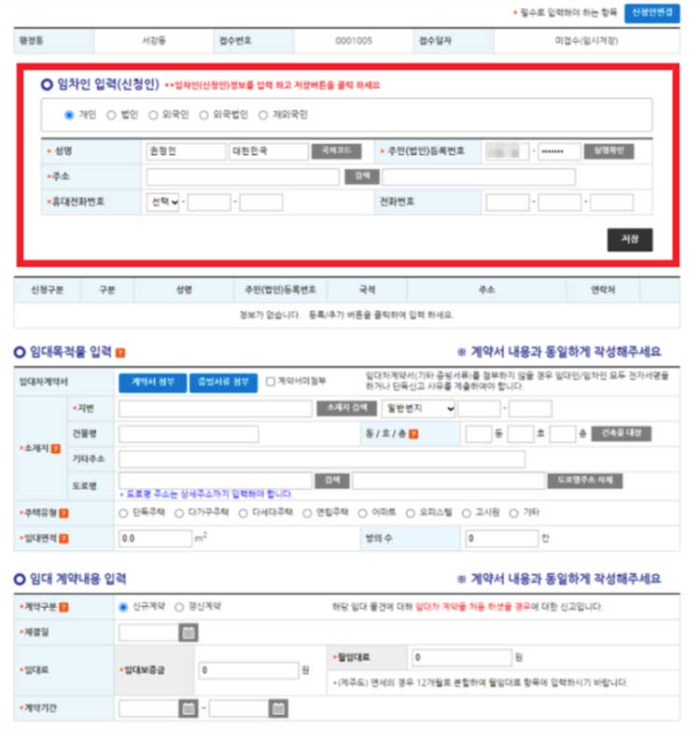
Task: Click the first 도로명 input field
Action: pos(216,481)
